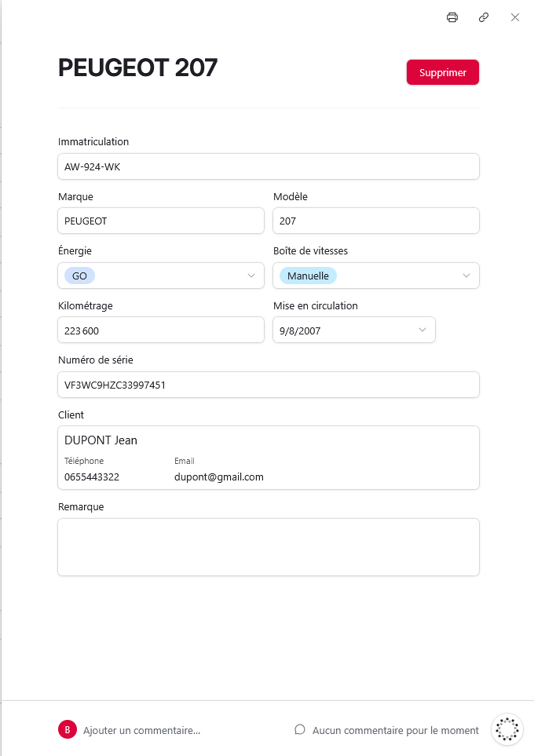Select the blue GO energy tag
Image resolution: width=534 pixels, height=756 pixels.
(80, 276)
